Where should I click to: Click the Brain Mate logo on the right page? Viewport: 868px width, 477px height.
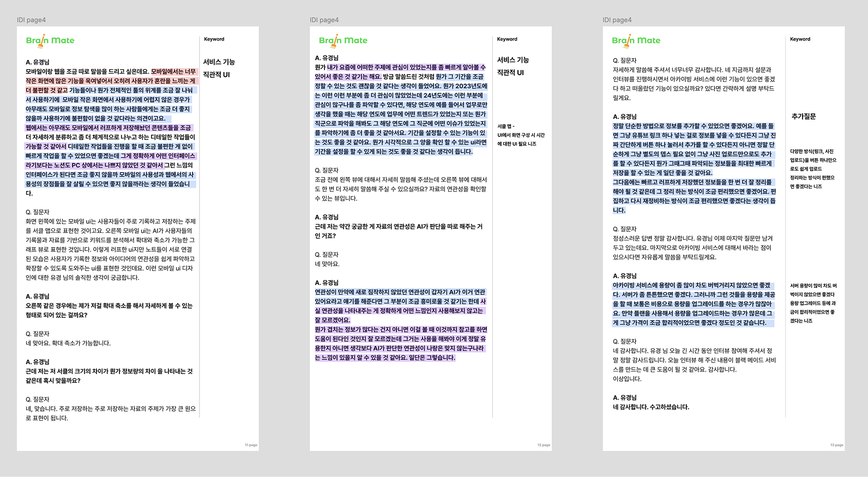pos(636,40)
